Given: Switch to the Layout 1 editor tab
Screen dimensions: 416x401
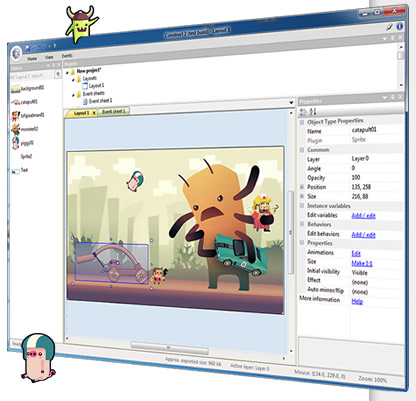Looking at the screenshot, I should click(81, 113).
